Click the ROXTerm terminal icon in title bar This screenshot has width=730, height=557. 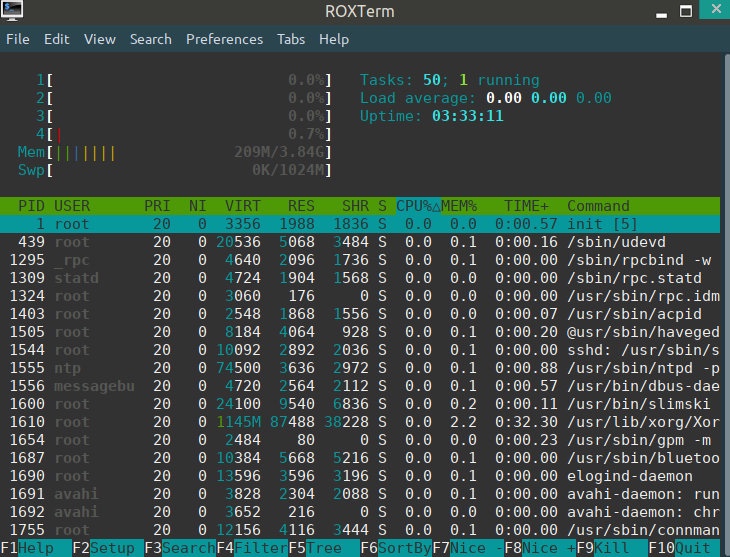14,13
